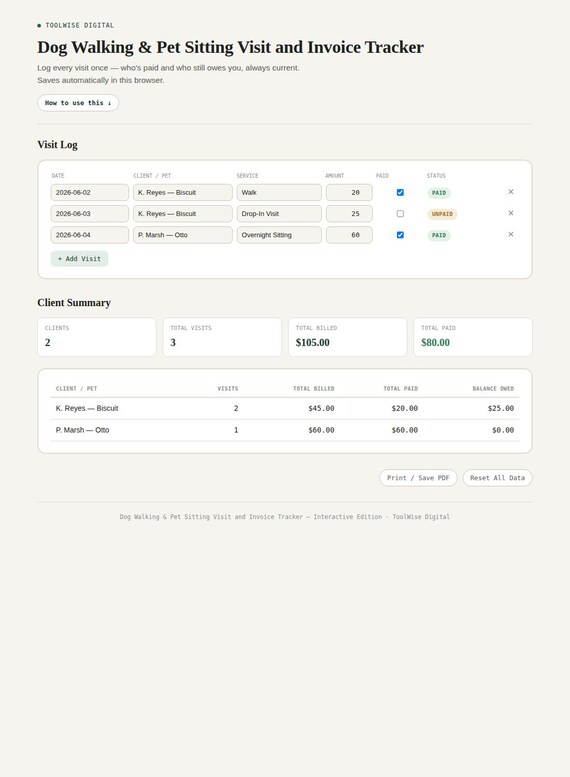Viewport: 570px width, 777px height.
Task: Click the $0.00 balance owed cell
Action: (503, 430)
